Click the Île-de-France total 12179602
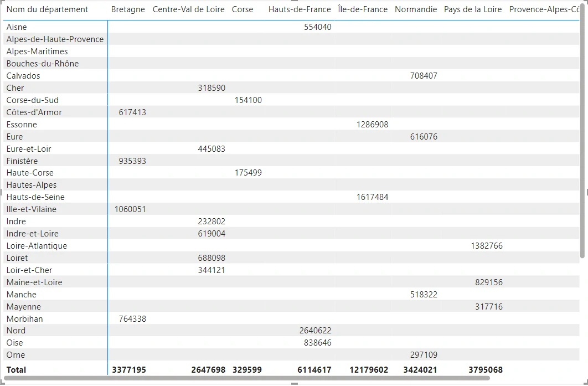Image resolution: width=588 pixels, height=386 pixels. tap(369, 369)
